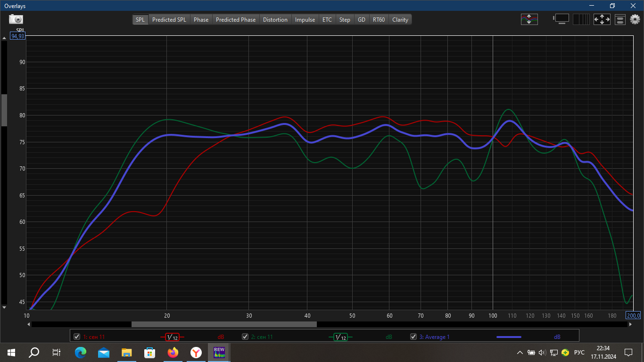Viewport: 644px width, 362px height.
Task: Toggle the '2: сен 11' trace checkbox
Action: [245, 337]
